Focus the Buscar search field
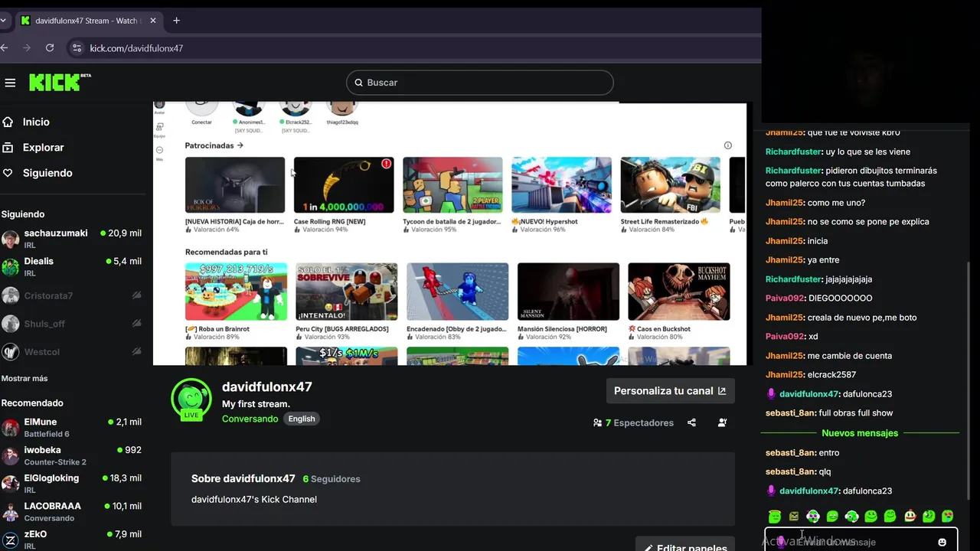Image resolution: width=980 pixels, height=551 pixels. coord(480,83)
